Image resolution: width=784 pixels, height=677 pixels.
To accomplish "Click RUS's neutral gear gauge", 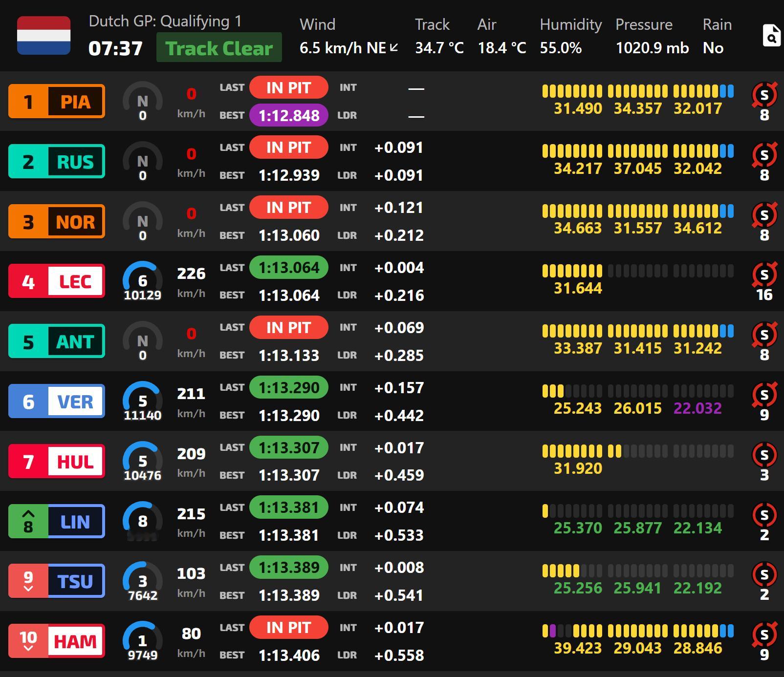I will pyautogui.click(x=142, y=162).
